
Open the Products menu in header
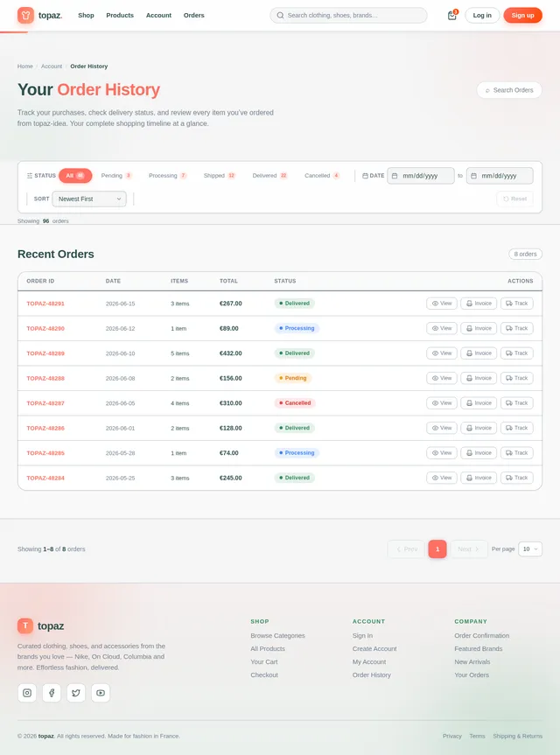pos(120,16)
